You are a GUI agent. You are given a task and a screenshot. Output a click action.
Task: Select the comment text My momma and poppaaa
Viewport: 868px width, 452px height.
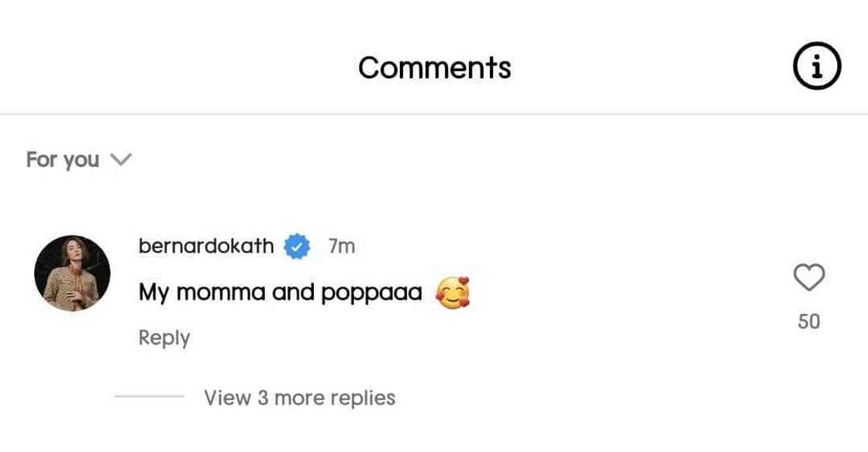281,293
